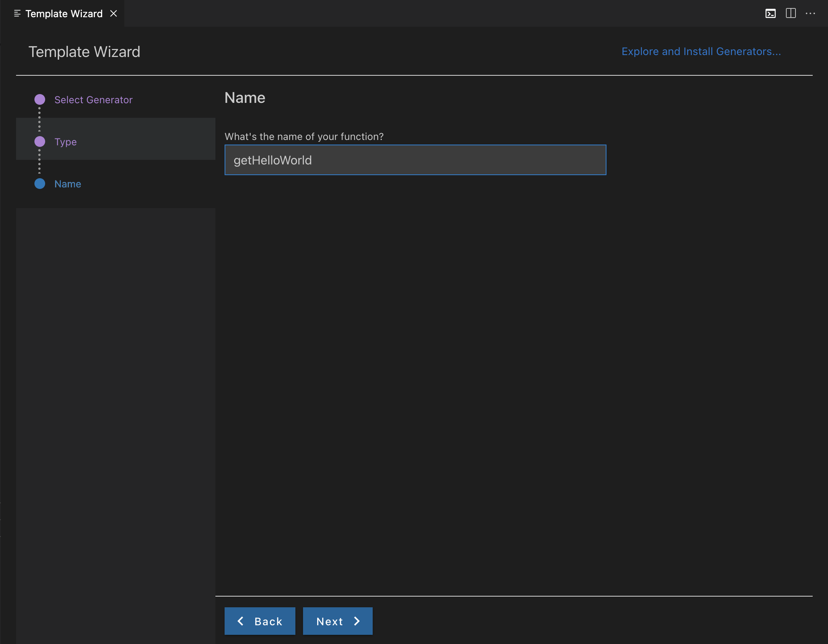The width and height of the screenshot is (828, 644).
Task: Click the blue Name step circle
Action: (40, 184)
